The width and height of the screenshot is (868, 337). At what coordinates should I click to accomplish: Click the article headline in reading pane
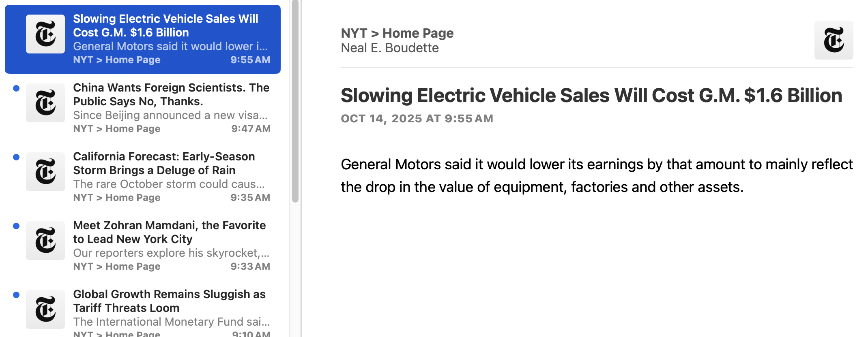click(591, 96)
